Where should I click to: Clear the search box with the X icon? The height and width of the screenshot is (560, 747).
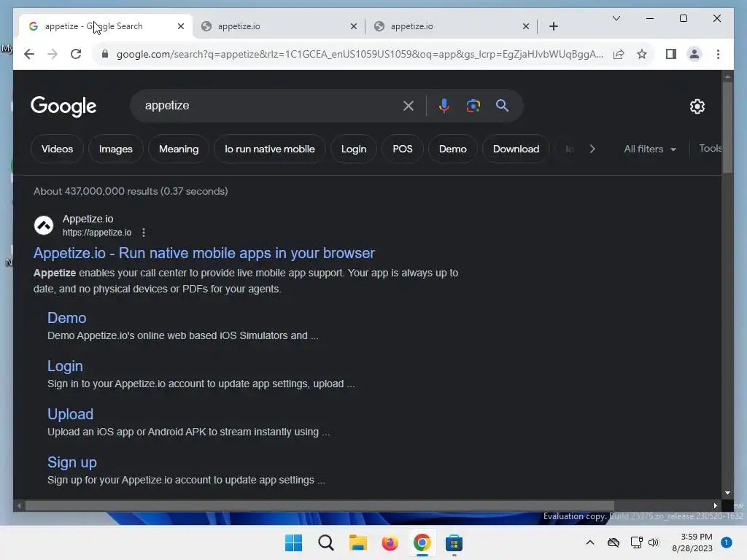click(x=409, y=106)
